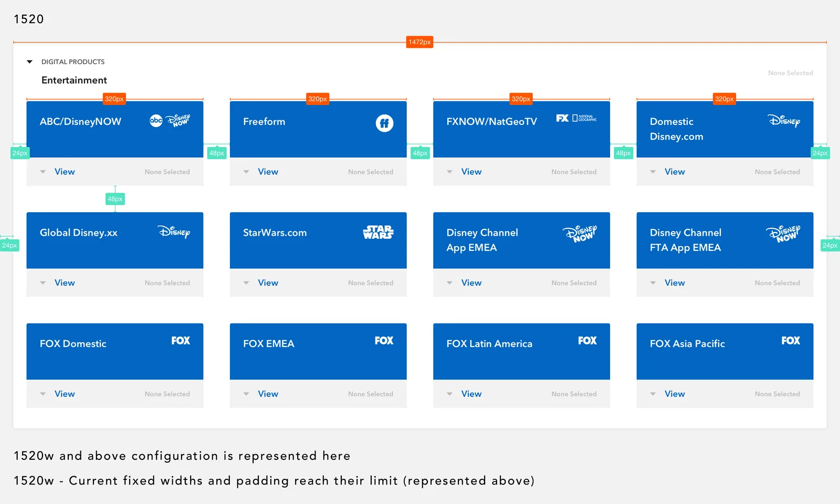The image size is (840, 504).
Task: Collapse the Digital Products section
Action: click(29, 62)
